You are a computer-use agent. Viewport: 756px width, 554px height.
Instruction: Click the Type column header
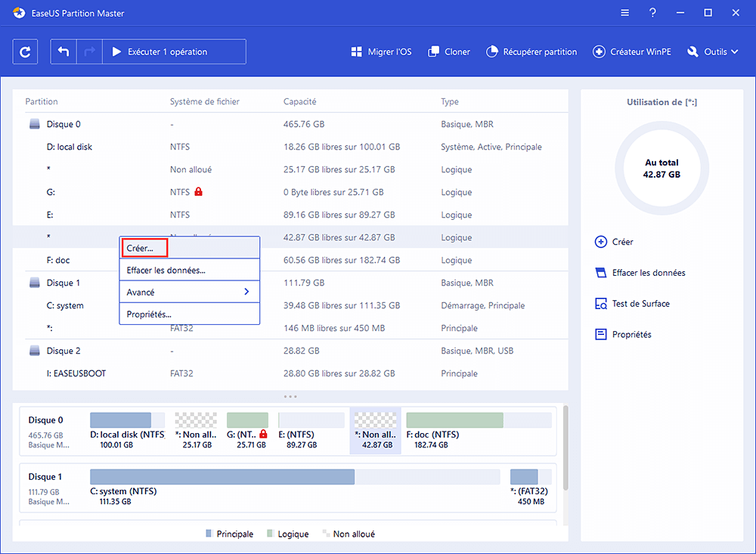449,101
